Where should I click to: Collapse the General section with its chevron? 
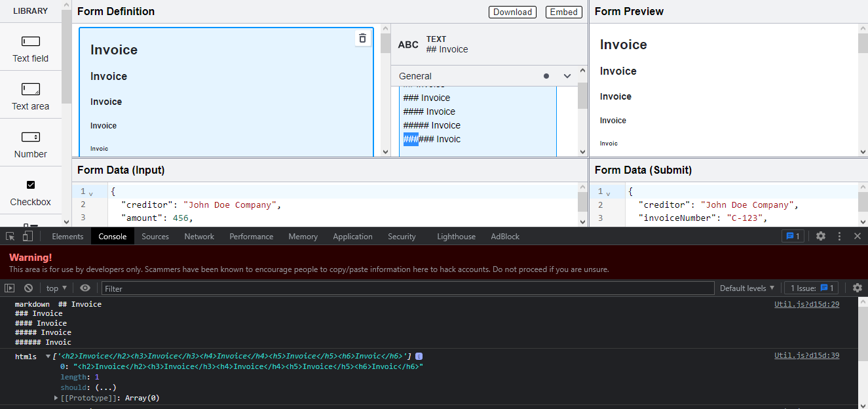[x=567, y=75]
